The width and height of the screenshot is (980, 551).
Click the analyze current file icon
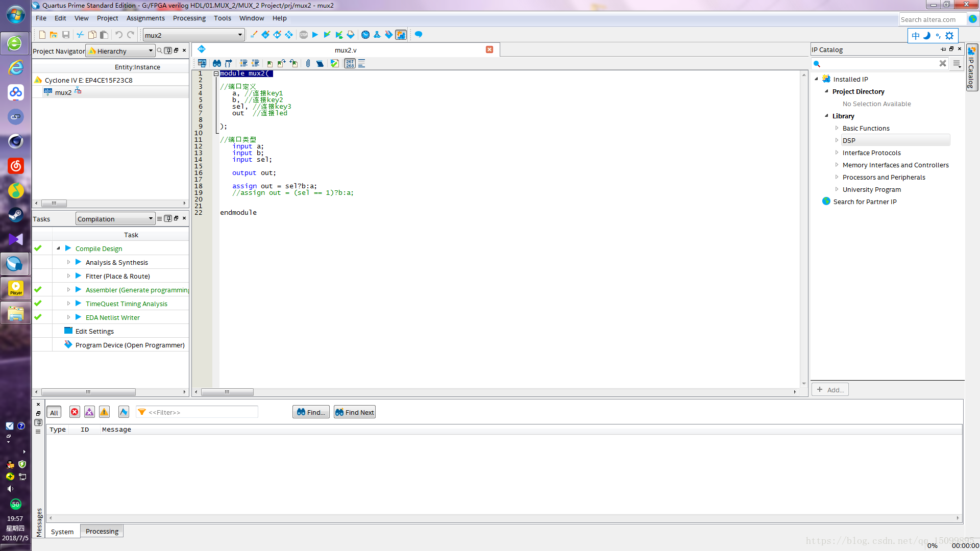(x=334, y=63)
